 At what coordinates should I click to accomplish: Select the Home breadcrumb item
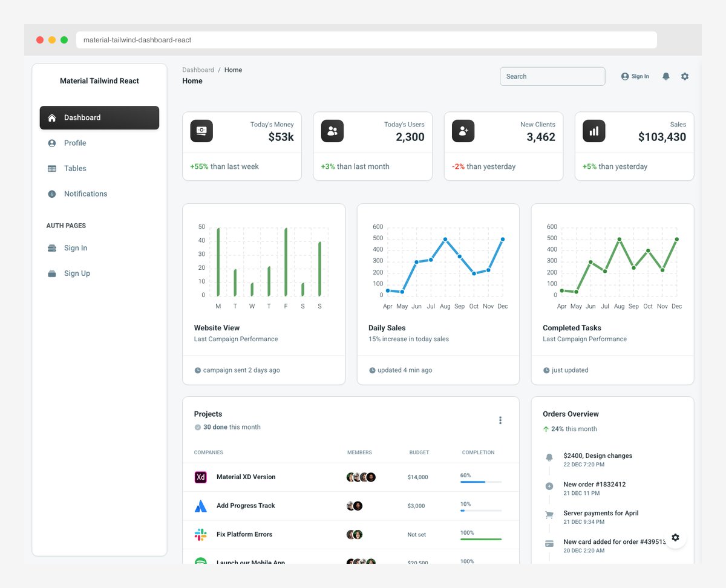click(233, 70)
